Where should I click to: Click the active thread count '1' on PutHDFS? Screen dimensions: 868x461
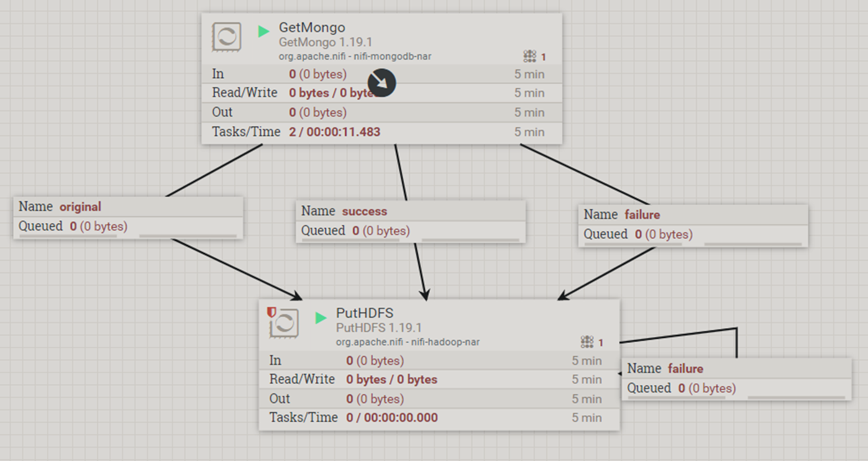601,342
